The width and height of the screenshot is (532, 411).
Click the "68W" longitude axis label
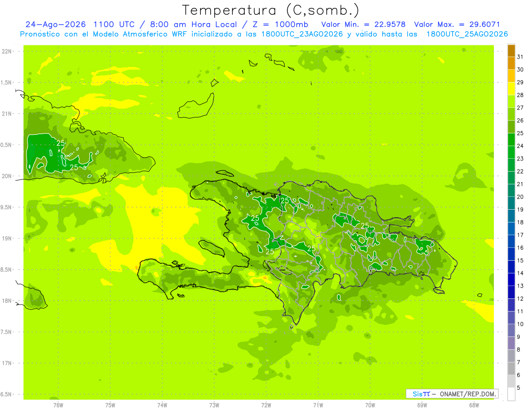pos(473,405)
